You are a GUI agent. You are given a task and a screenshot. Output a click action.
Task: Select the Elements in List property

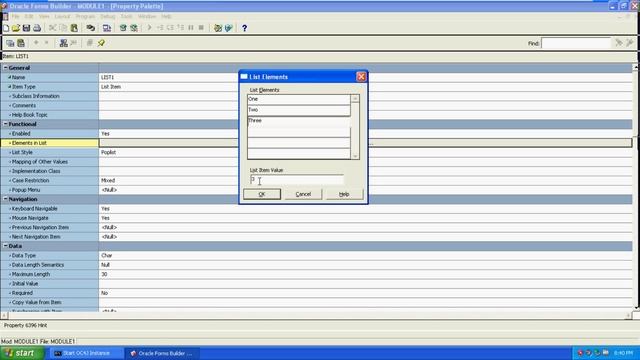317,143
